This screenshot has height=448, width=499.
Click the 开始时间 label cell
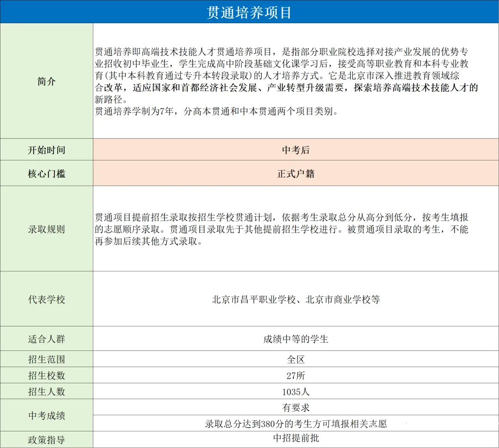click(x=46, y=150)
